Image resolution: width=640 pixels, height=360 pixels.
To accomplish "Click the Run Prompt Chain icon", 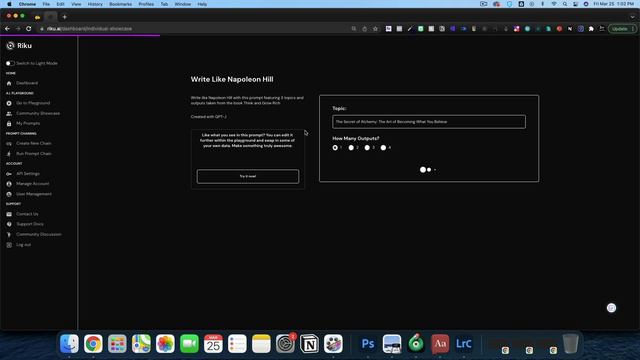I will [9, 153].
